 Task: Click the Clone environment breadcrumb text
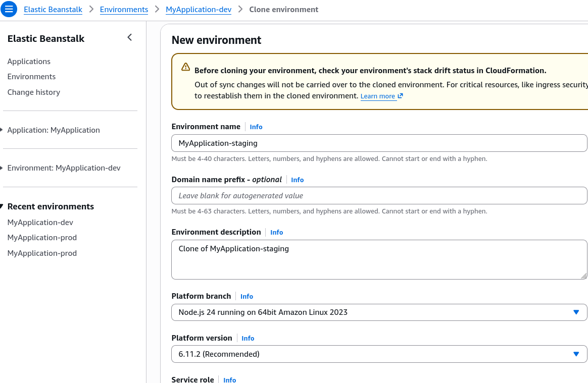point(284,10)
